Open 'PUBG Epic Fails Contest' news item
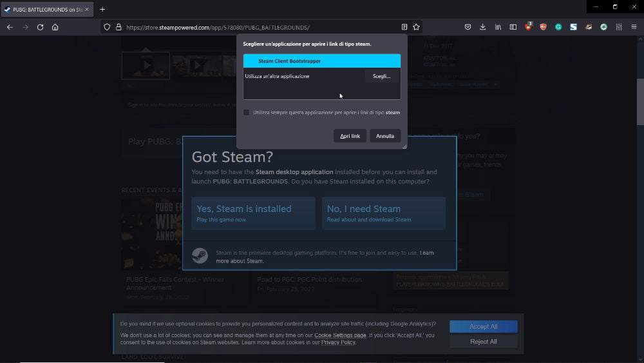Viewport: 644px width, 363px height. click(175, 283)
